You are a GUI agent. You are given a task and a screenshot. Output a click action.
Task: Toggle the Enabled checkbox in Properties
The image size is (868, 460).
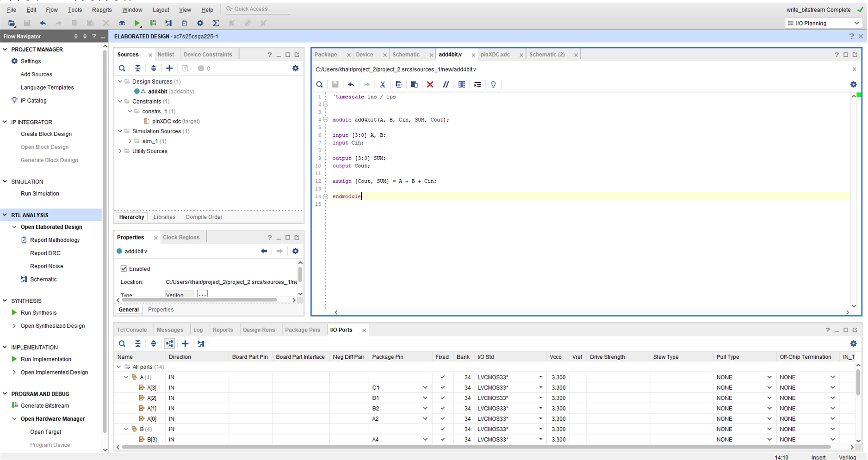click(x=124, y=269)
